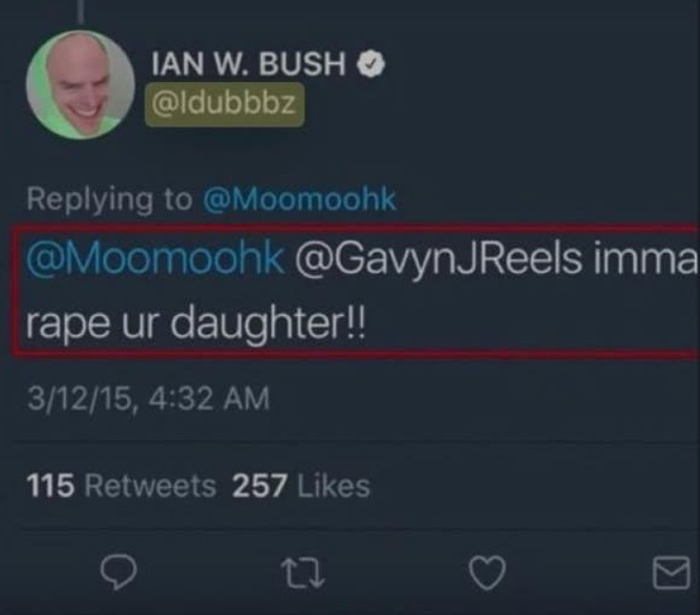Open the round profile avatar picture
The image size is (700, 615).
pos(80,86)
